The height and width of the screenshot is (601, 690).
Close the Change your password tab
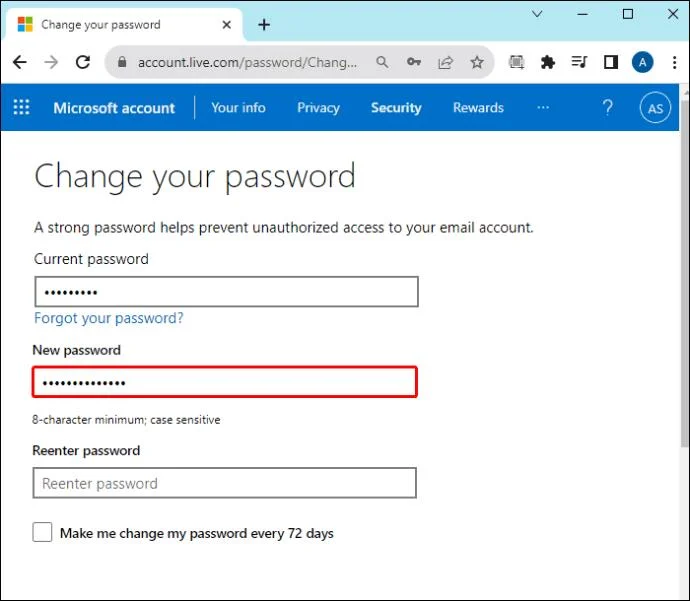tap(227, 25)
